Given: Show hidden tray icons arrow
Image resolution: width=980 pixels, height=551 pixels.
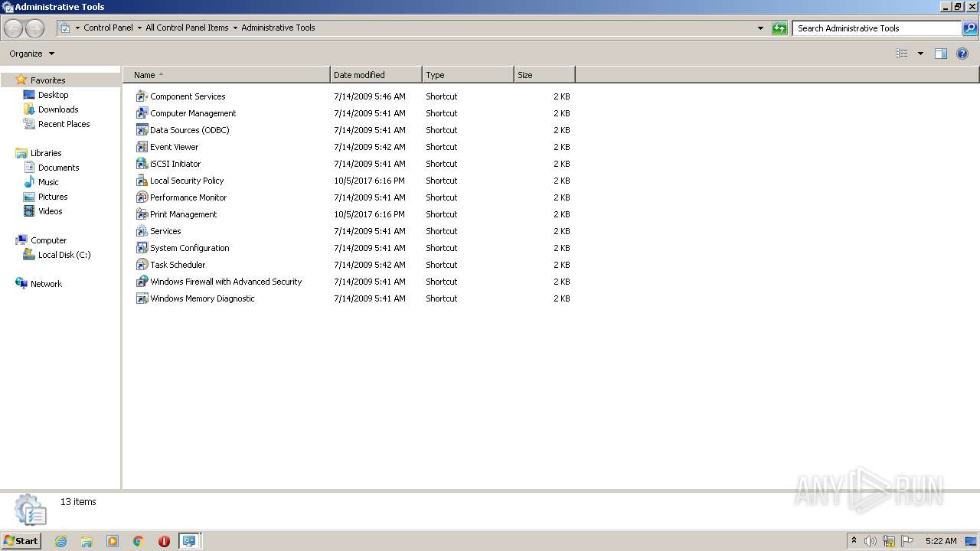Looking at the screenshot, I should pos(854,540).
